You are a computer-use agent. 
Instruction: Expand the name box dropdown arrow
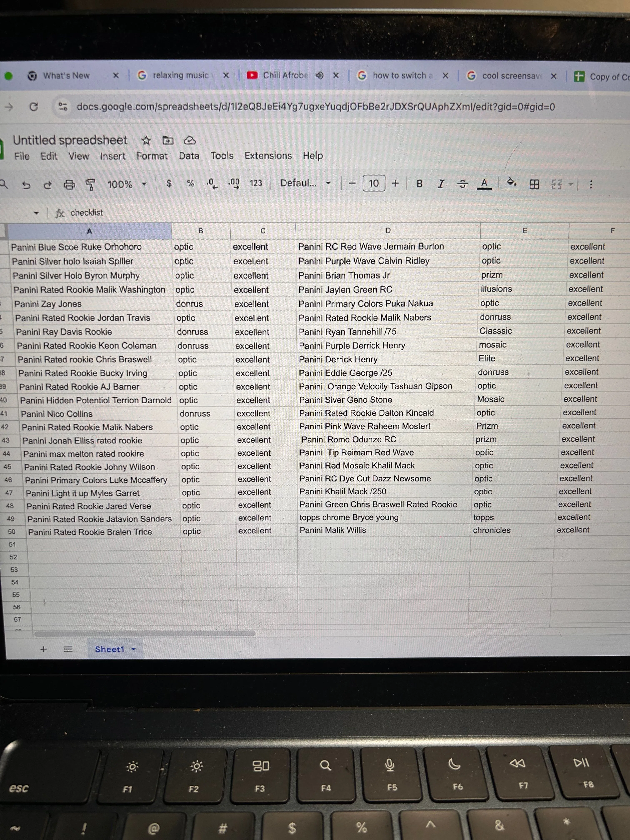[36, 213]
